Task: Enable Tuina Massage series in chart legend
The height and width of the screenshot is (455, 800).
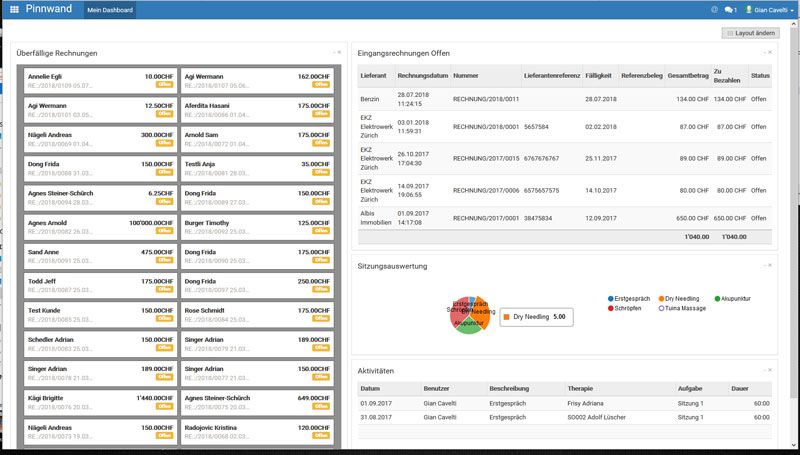Action: pyautogui.click(x=682, y=309)
